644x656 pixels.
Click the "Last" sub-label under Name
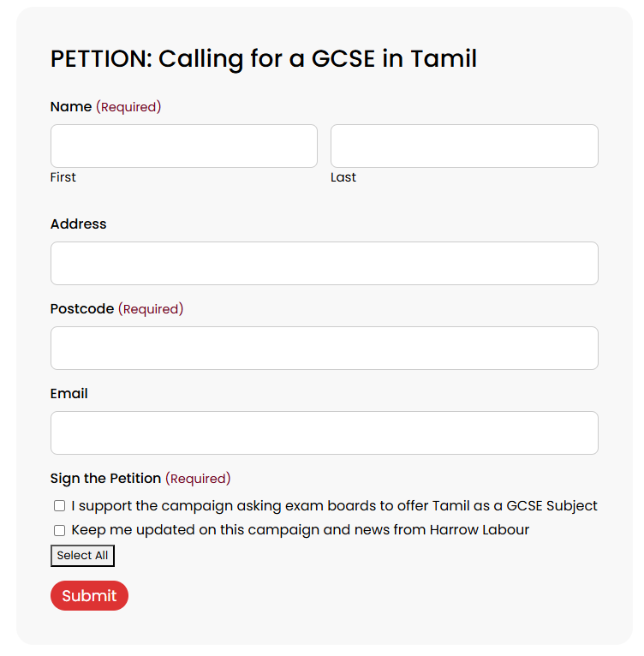click(343, 177)
